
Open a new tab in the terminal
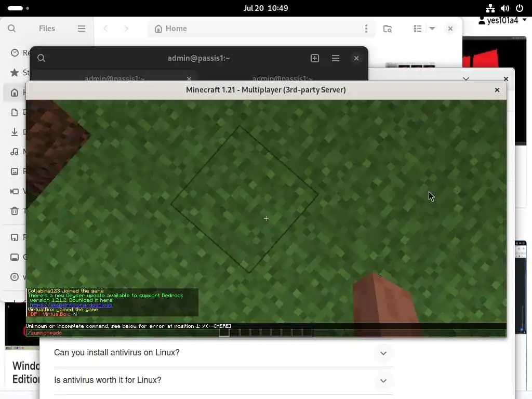(315, 58)
